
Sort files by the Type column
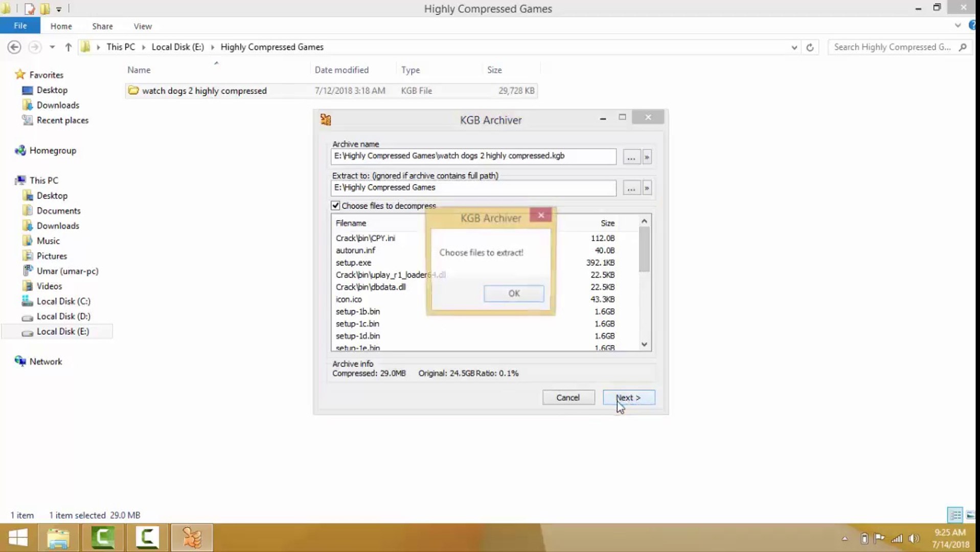410,70
